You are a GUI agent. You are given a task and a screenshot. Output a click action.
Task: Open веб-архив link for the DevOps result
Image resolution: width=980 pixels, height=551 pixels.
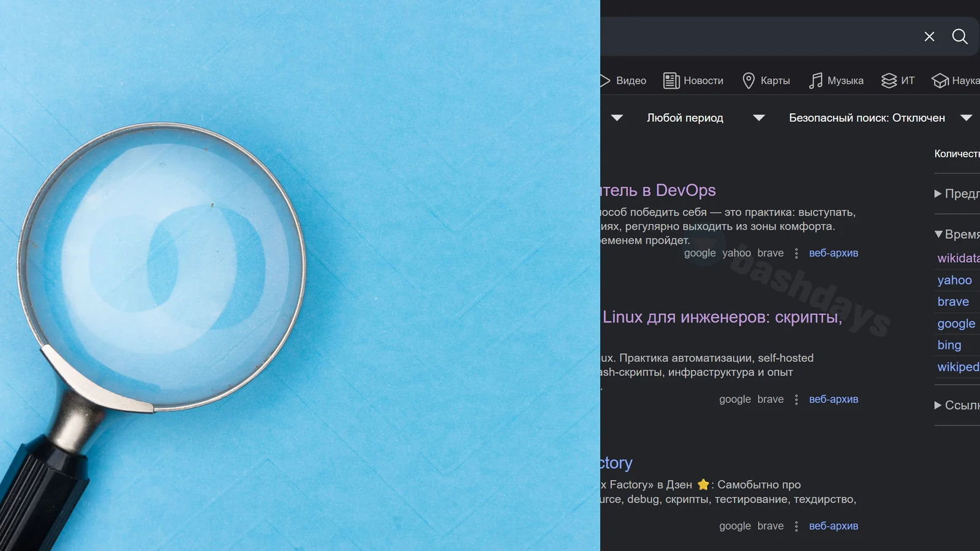(x=834, y=253)
